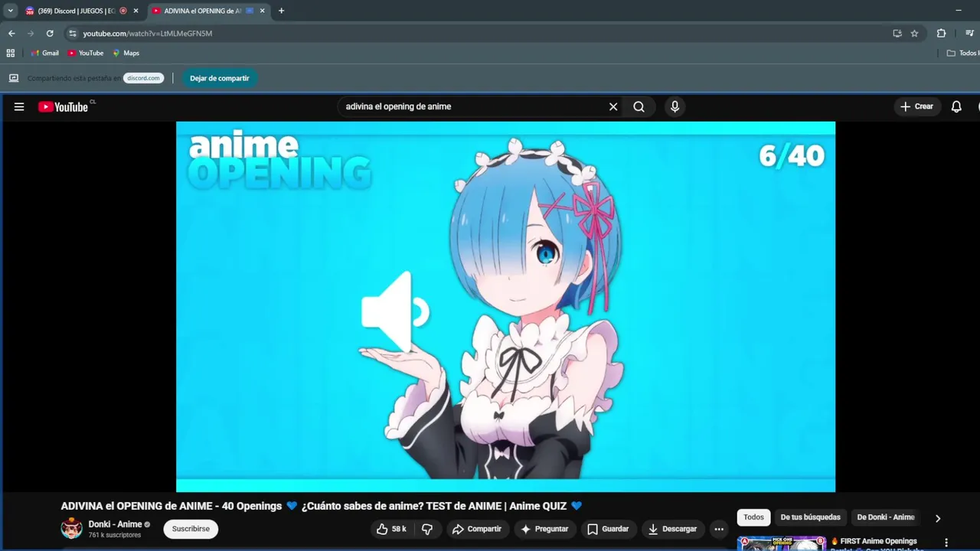Open the Donki - Anime channel name
Image resolution: width=980 pixels, height=551 pixels.
pyautogui.click(x=115, y=524)
